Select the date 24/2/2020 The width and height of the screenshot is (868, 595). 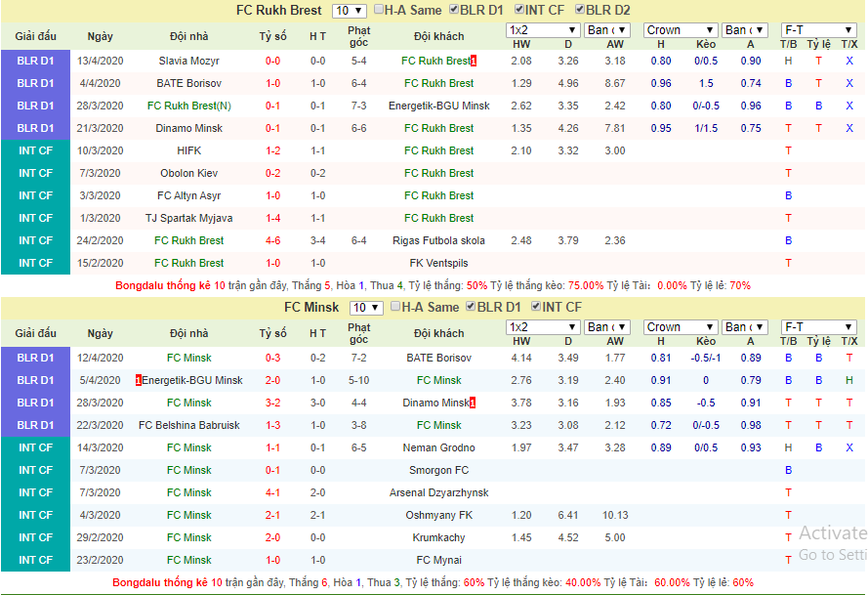click(101, 240)
